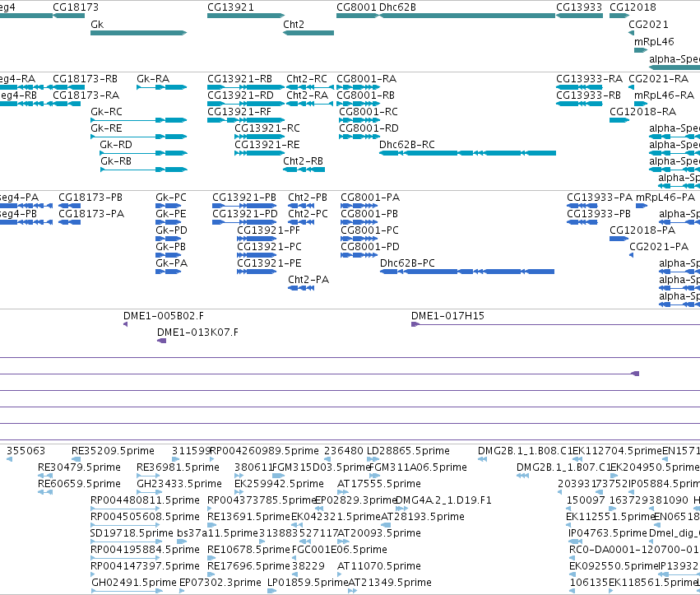700x595 pixels.
Task: Click feature DME1-005B02.F
Action: (x=164, y=316)
